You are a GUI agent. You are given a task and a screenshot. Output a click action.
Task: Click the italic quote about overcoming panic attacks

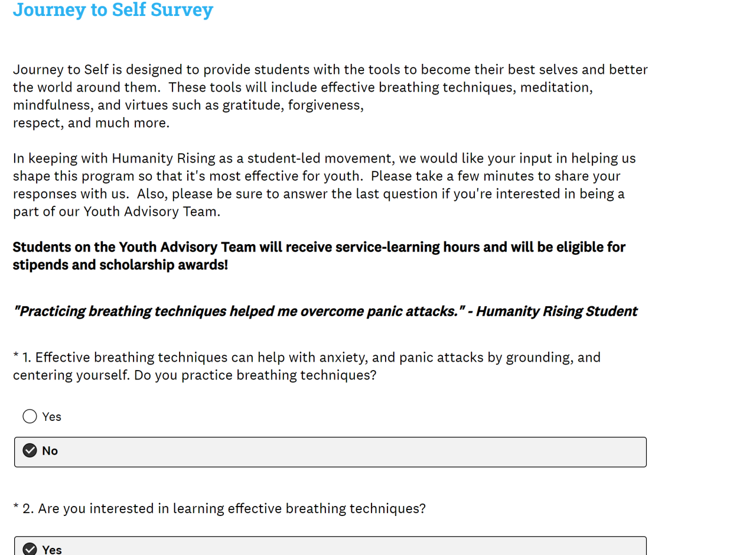236,311
